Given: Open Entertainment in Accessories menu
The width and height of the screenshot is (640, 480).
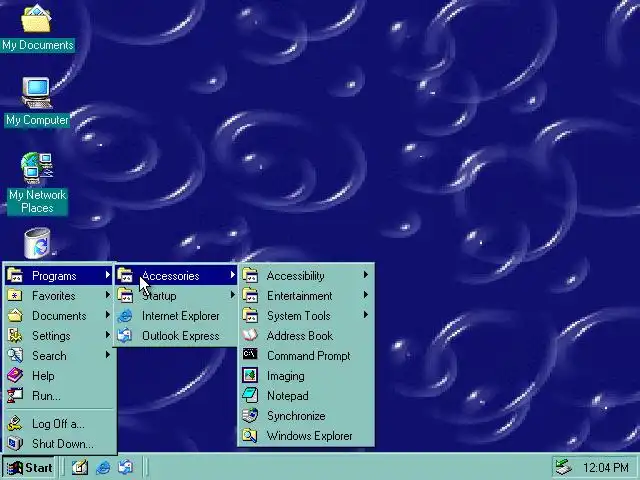Looking at the screenshot, I should pyautogui.click(x=305, y=296).
